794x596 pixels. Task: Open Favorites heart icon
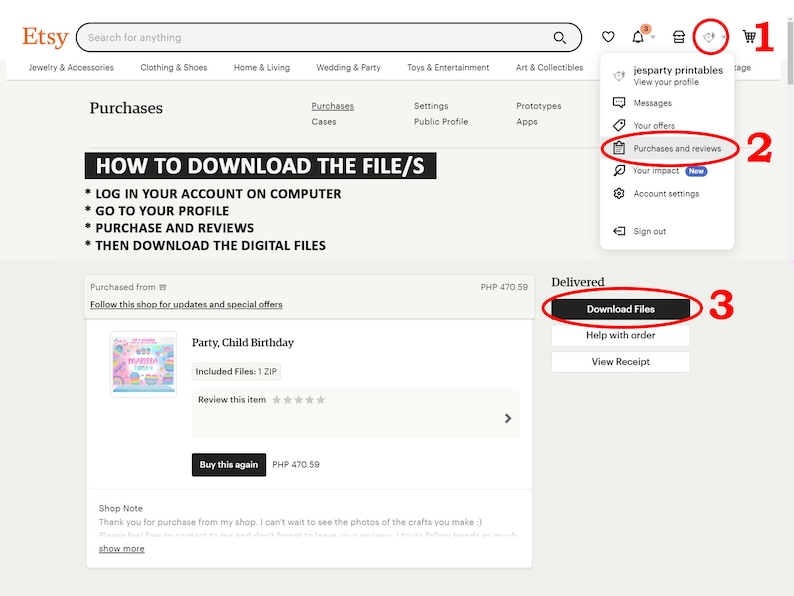click(x=608, y=37)
